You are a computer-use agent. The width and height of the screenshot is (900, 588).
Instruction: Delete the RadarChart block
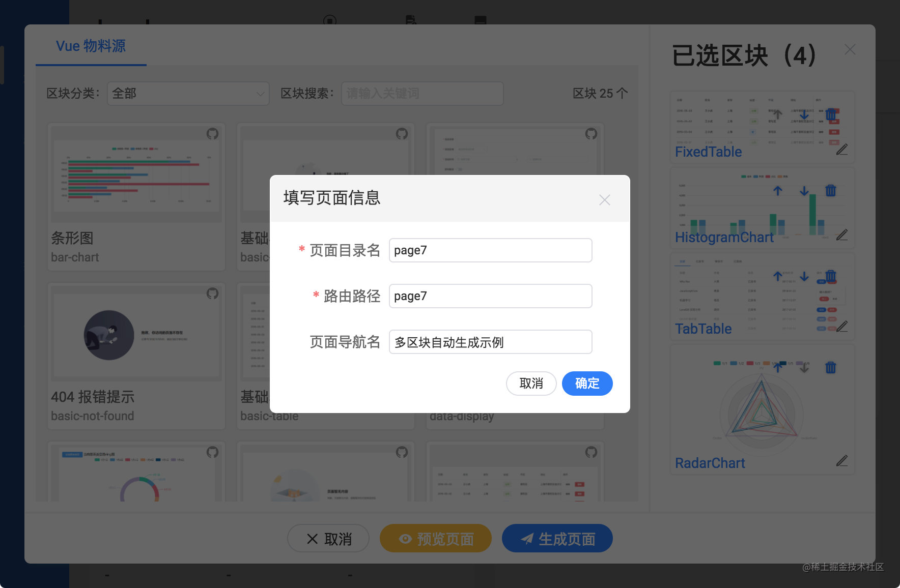click(x=831, y=367)
